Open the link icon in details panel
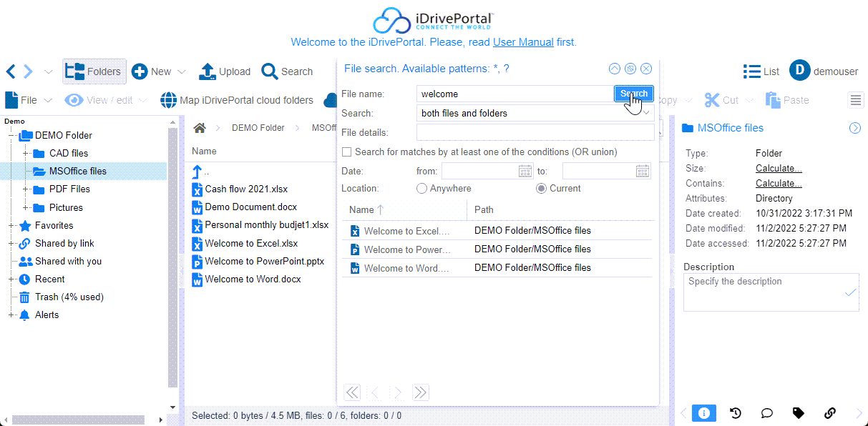This screenshot has width=868, height=426. [x=830, y=413]
